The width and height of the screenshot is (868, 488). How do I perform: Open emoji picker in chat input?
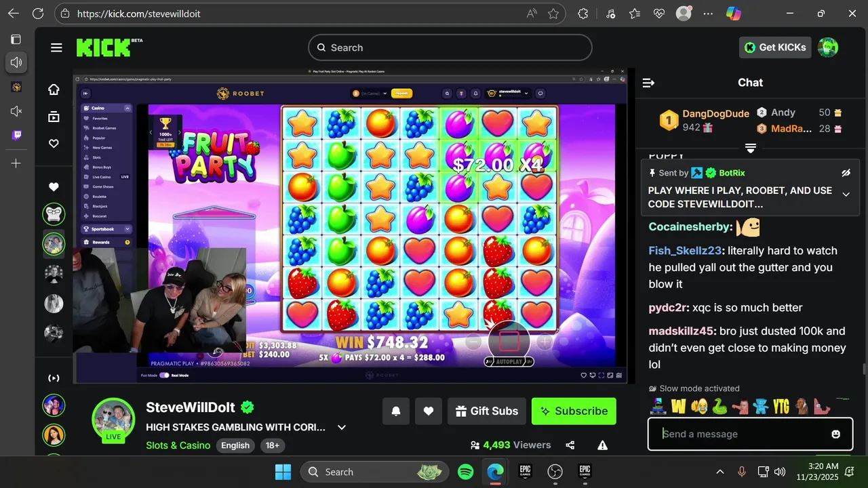tap(835, 434)
